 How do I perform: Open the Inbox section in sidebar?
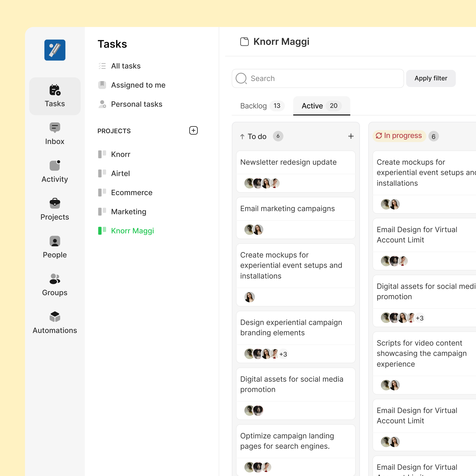coord(55,133)
